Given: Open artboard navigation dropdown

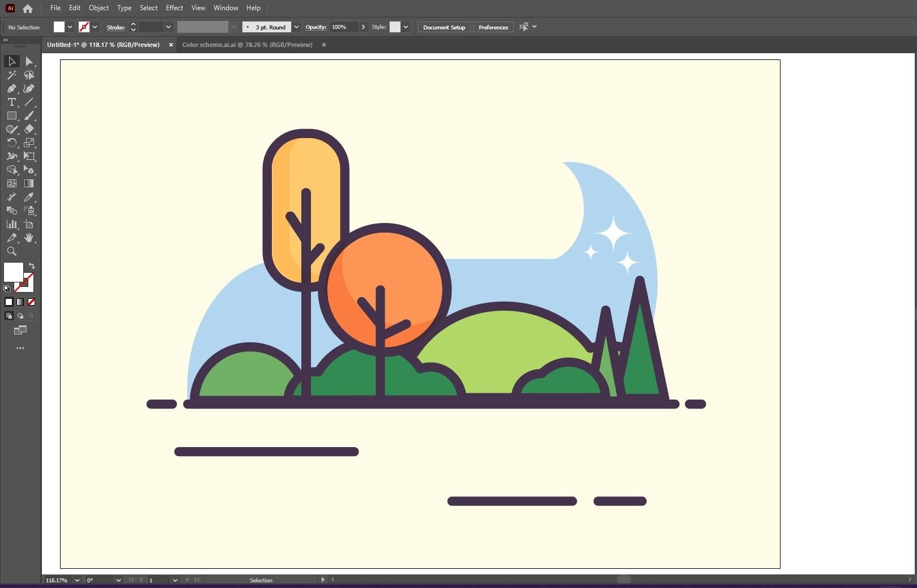Looking at the screenshot, I should click(174, 580).
